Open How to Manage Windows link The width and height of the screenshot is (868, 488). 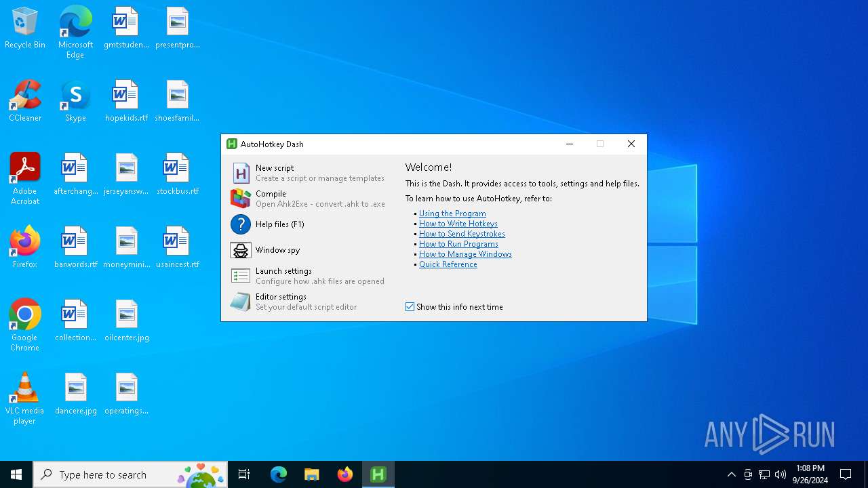465,254
